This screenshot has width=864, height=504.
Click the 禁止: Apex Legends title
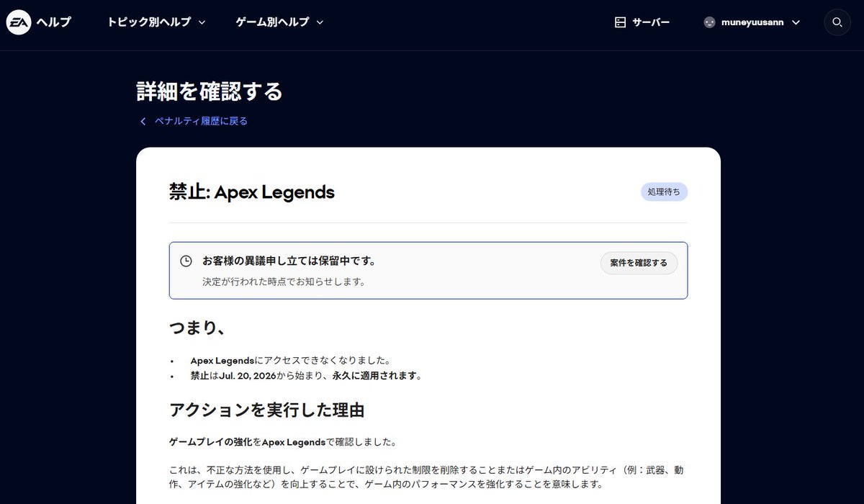[x=252, y=192]
